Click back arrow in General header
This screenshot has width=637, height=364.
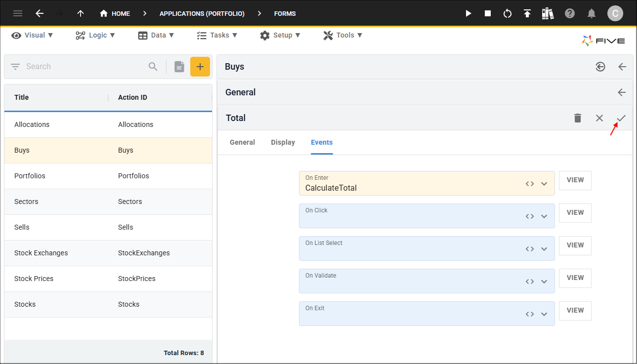(x=622, y=92)
